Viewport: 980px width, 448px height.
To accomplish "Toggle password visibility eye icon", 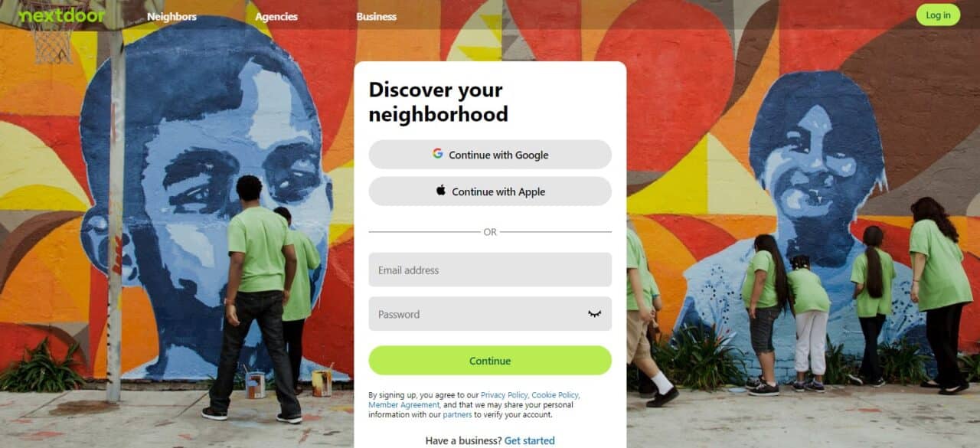I will [594, 314].
